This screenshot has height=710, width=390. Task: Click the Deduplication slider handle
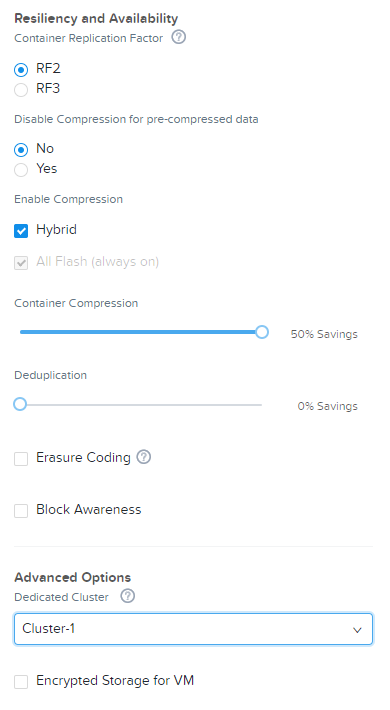[x=20, y=404]
